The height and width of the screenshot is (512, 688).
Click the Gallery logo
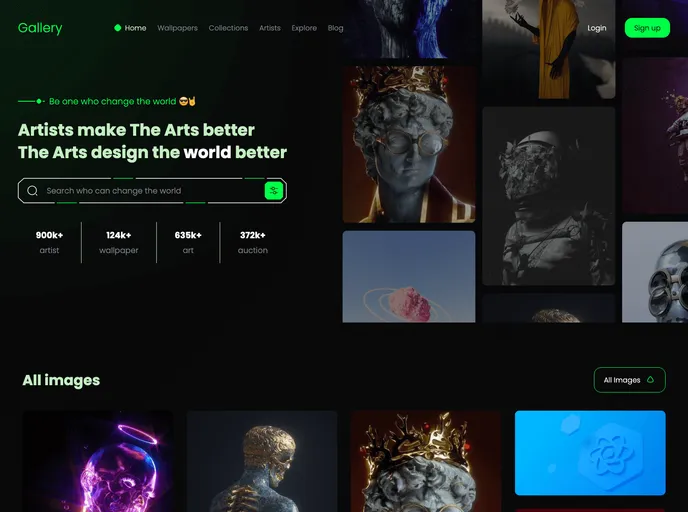pyautogui.click(x=40, y=28)
